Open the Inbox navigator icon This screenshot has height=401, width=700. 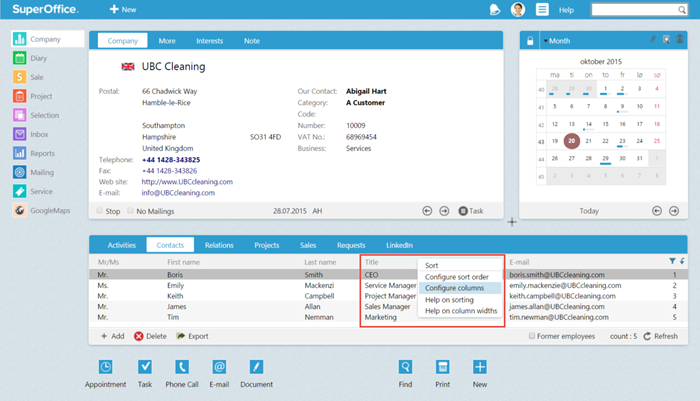click(x=20, y=134)
